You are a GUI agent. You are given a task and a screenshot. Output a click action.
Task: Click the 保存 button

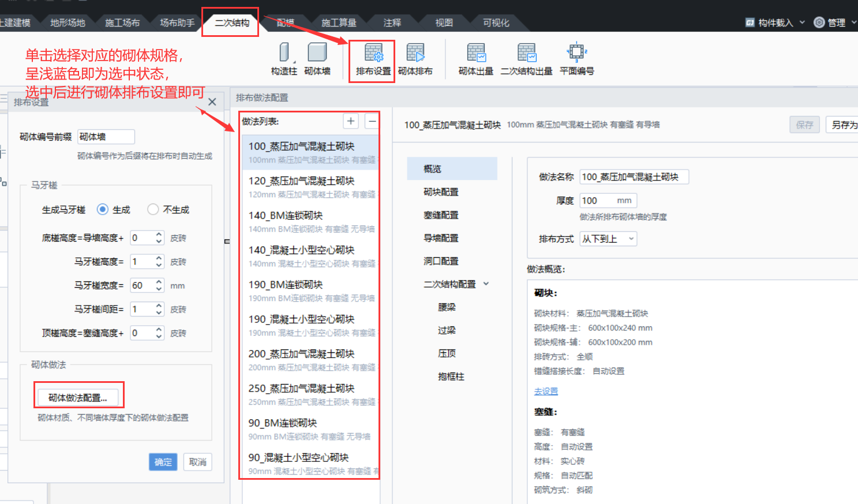tap(804, 125)
